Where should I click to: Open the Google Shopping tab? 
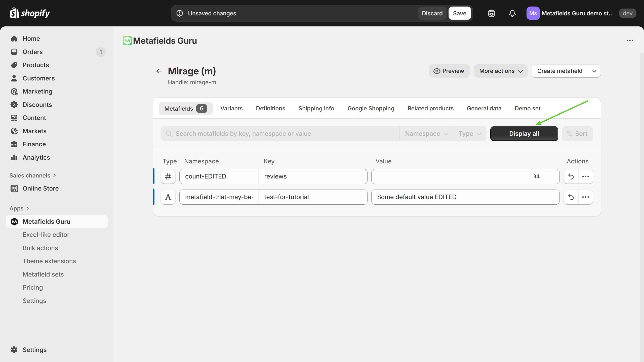pos(371,108)
